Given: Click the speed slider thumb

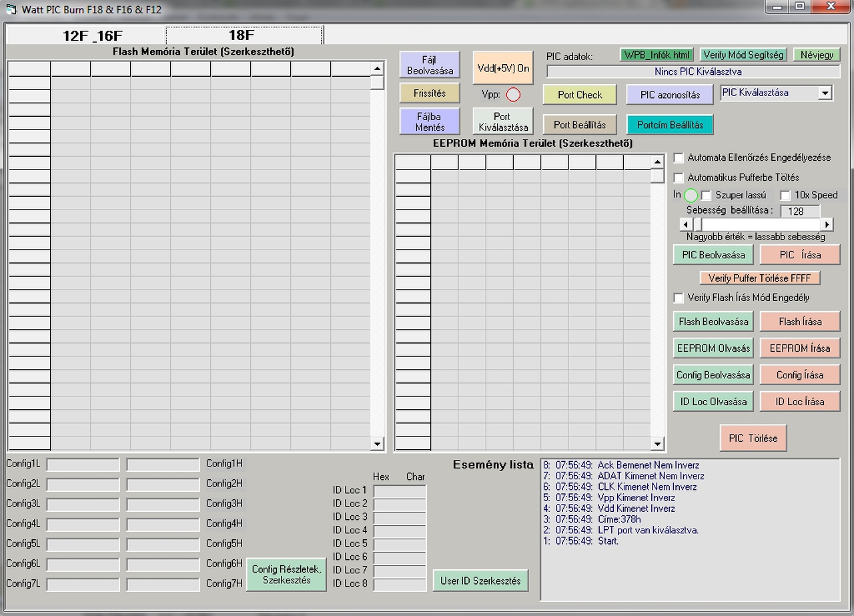Looking at the screenshot, I should 697,224.
